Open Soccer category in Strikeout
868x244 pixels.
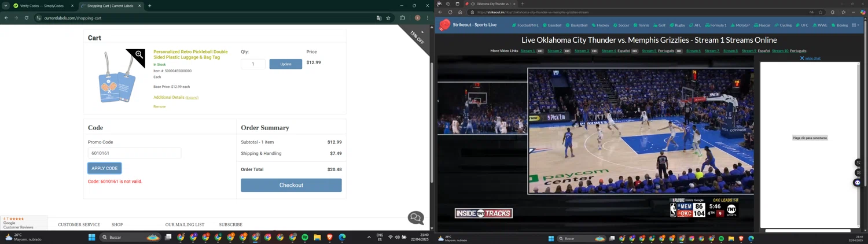click(x=621, y=25)
